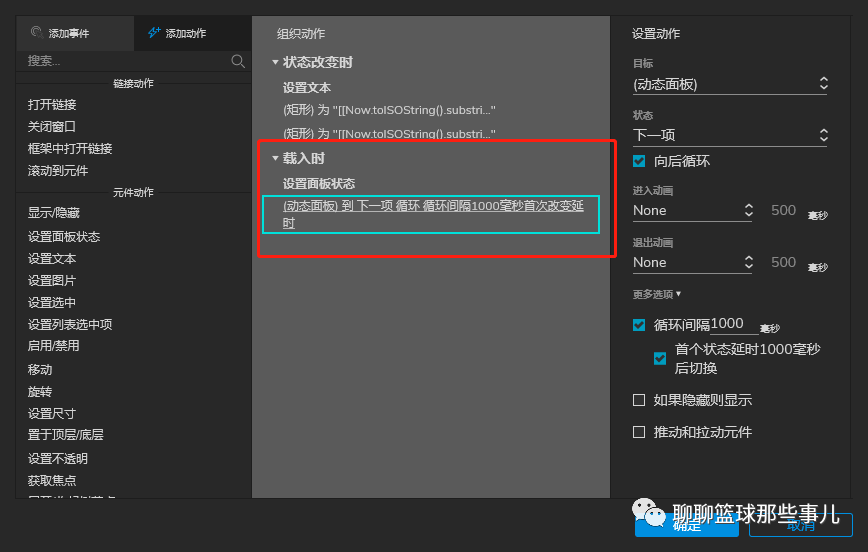Select the 滚动到元件 action
Image resolution: width=868 pixels, height=552 pixels.
tap(58, 171)
